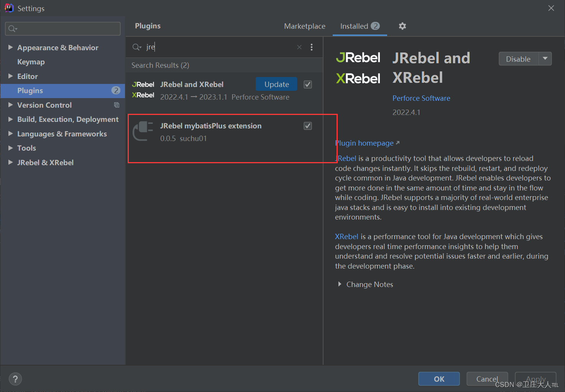
Task: Switch to the Marketplace tab
Action: 305,26
